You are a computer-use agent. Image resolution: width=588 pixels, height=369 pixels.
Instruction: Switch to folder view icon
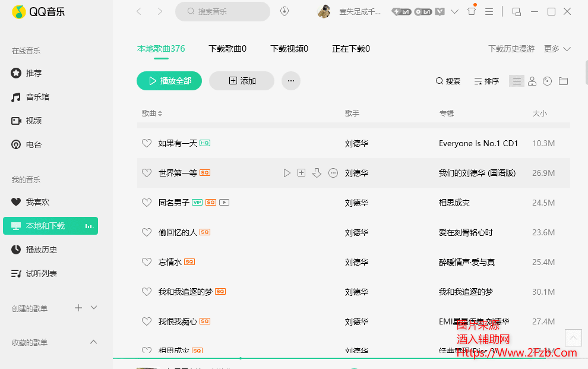pyautogui.click(x=563, y=81)
